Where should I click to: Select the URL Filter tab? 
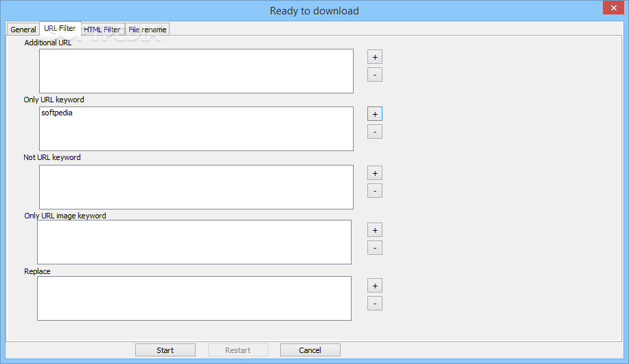point(60,28)
